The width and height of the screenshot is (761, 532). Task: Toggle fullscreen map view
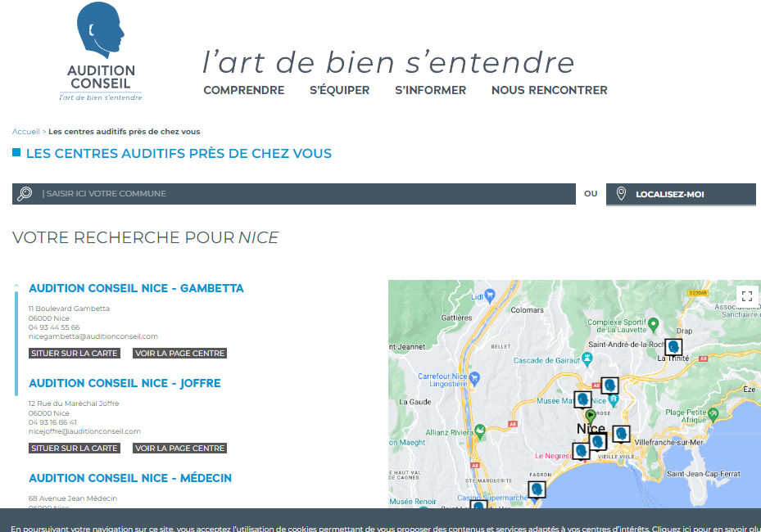click(745, 296)
